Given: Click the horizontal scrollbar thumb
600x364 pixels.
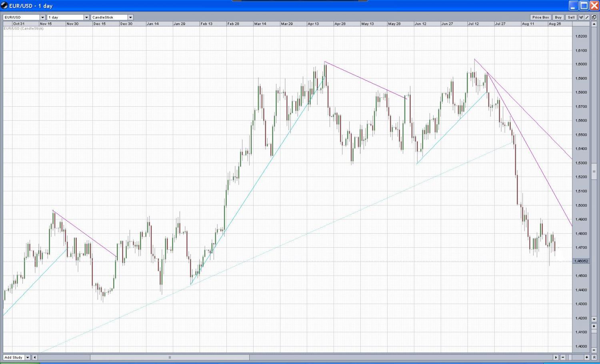Looking at the screenshot, I should 170,357.
